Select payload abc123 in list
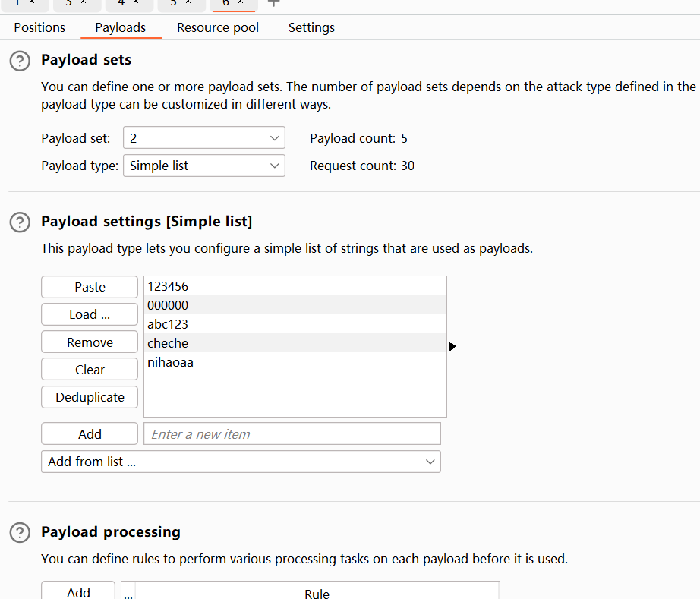This screenshot has width=700, height=599. click(295, 324)
